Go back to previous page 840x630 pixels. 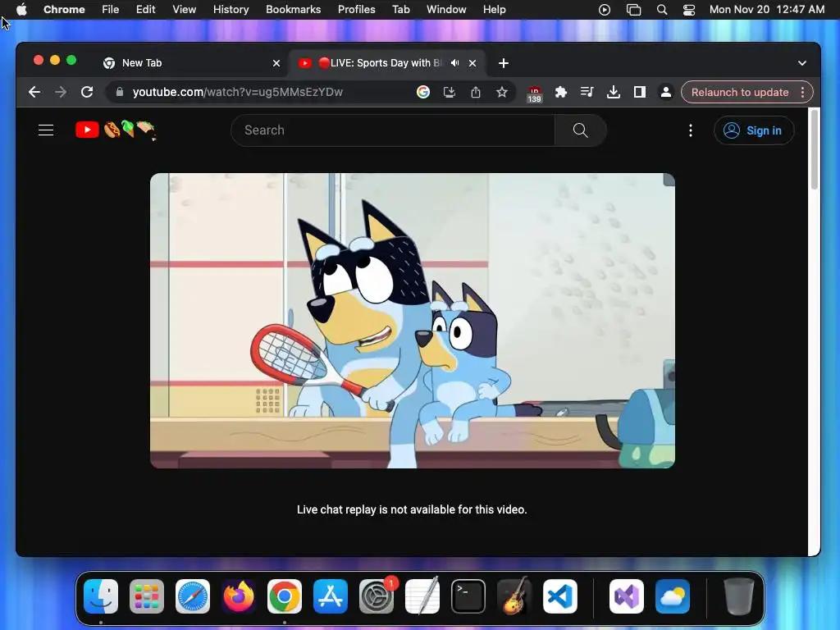click(x=34, y=92)
